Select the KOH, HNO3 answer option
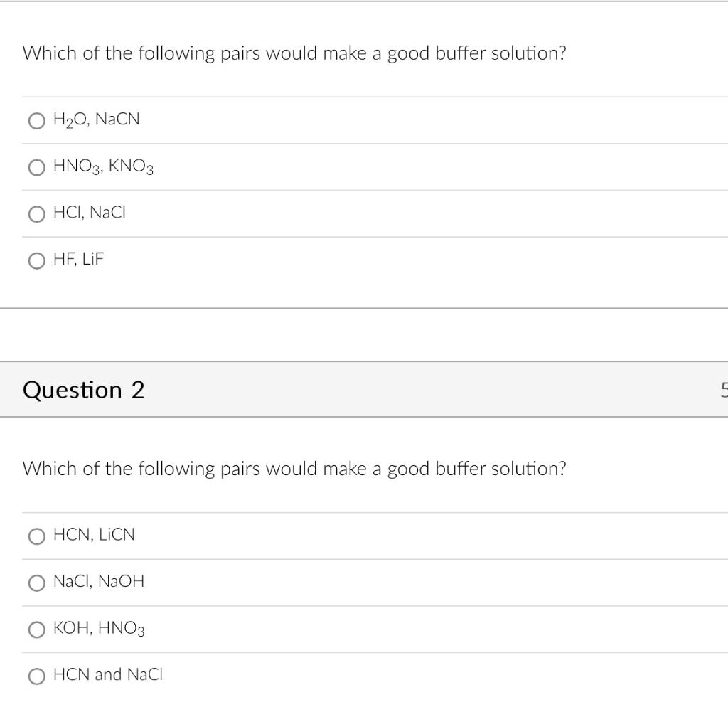This screenshot has height=717, width=728. click(x=37, y=629)
